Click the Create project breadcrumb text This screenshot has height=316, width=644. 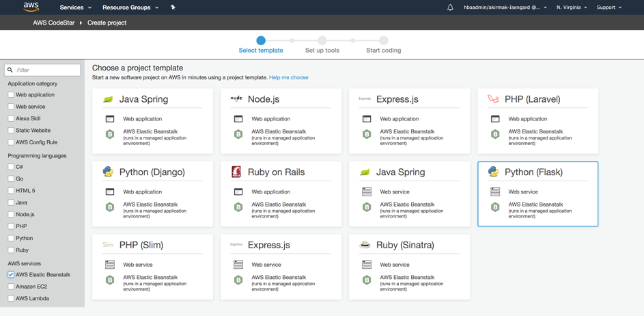(107, 23)
